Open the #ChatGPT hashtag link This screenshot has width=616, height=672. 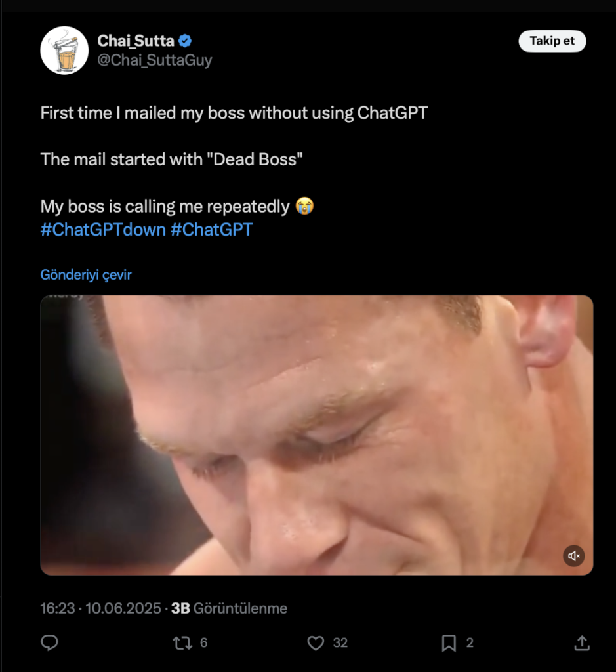(x=211, y=230)
